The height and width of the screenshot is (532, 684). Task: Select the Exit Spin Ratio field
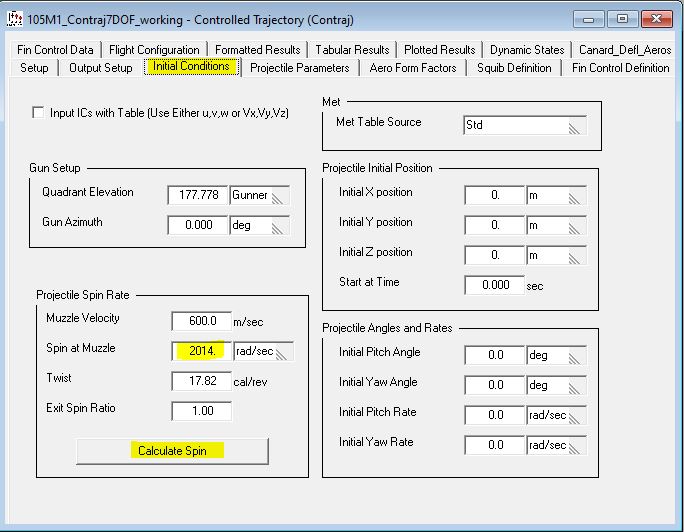click(x=201, y=411)
